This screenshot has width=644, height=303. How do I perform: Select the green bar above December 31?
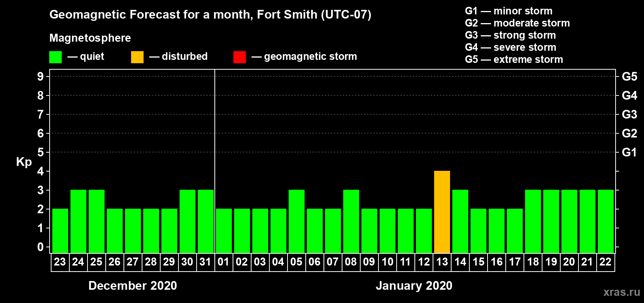coord(206,221)
